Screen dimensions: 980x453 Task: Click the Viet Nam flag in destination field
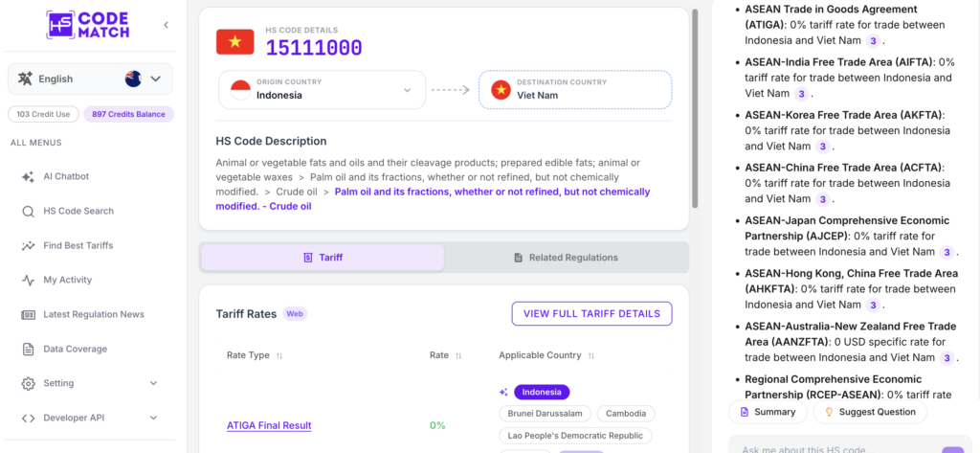pyautogui.click(x=501, y=90)
